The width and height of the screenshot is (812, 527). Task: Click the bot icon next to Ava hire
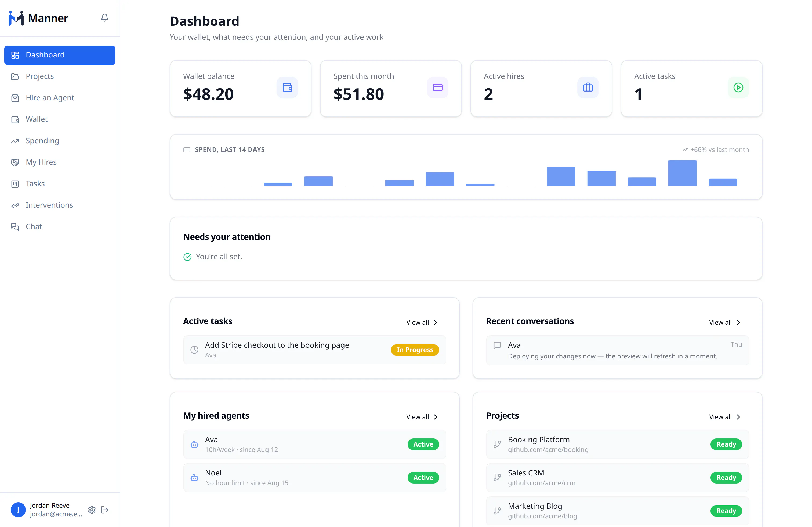[x=194, y=444]
